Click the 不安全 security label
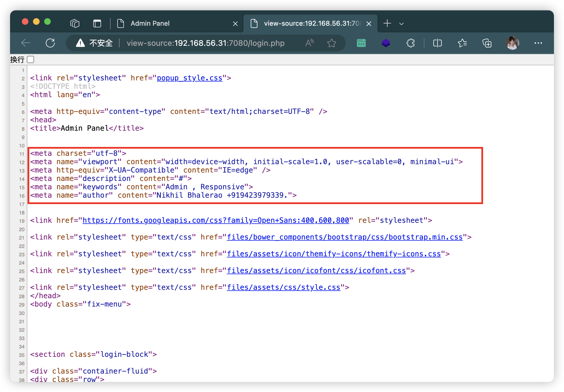The height and width of the screenshot is (392, 564). pyautogui.click(x=101, y=43)
